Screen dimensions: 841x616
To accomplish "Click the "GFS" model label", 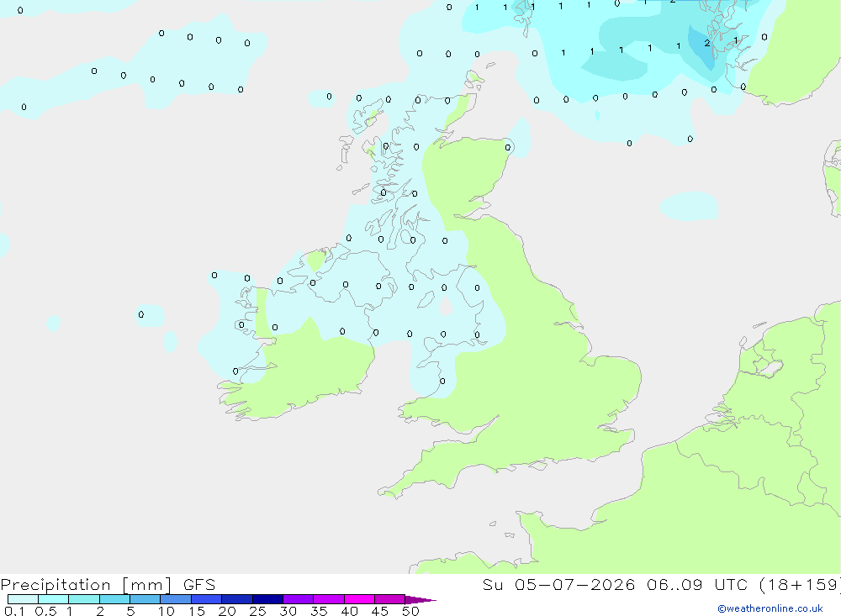I will pos(199,585).
